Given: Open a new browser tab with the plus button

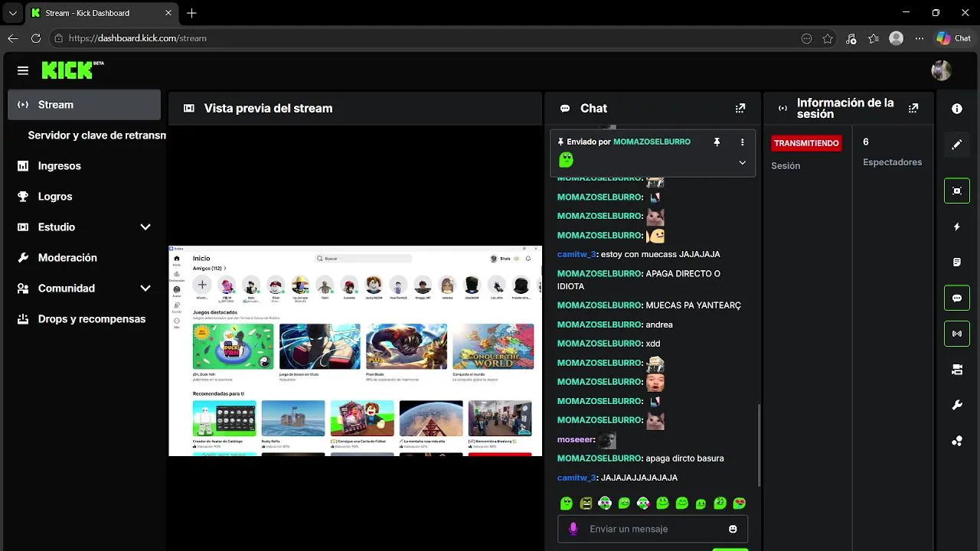Looking at the screenshot, I should 191,13.
